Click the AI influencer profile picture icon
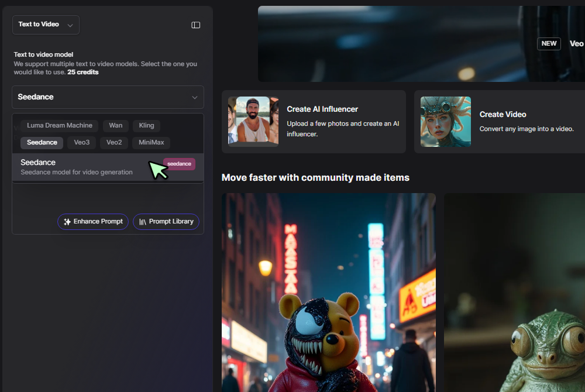Viewport: 585px width, 392px height. (253, 121)
